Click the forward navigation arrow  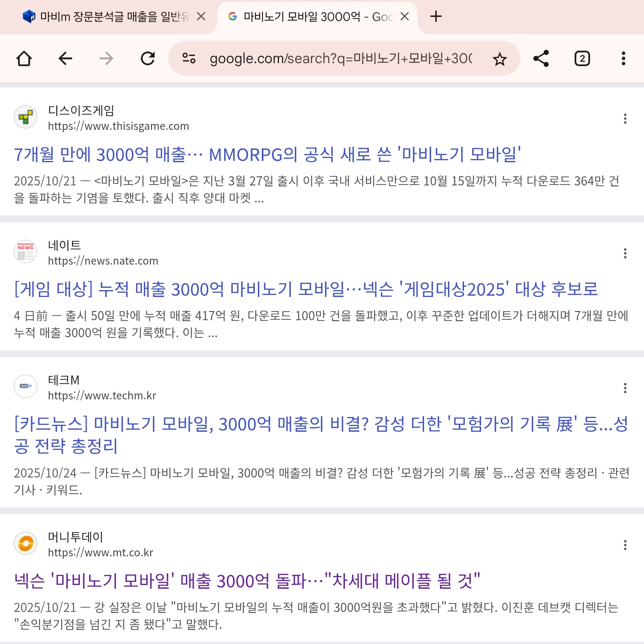(x=106, y=59)
